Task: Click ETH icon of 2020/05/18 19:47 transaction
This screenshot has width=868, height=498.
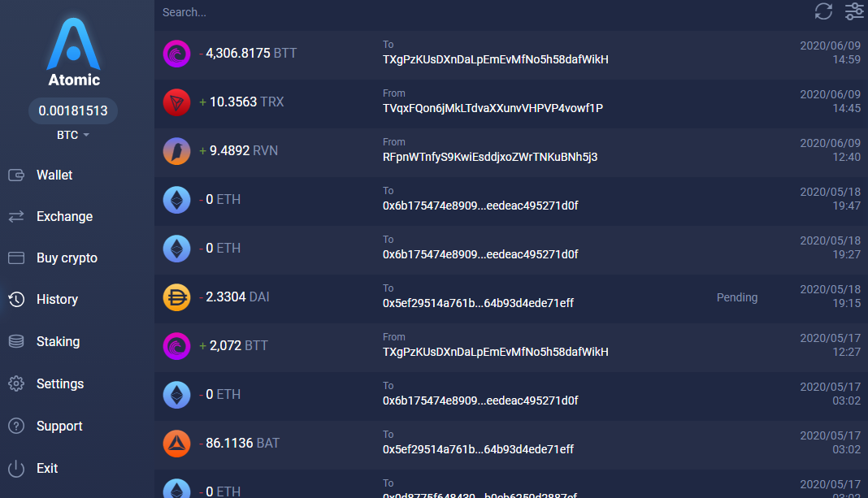Action: coord(176,200)
